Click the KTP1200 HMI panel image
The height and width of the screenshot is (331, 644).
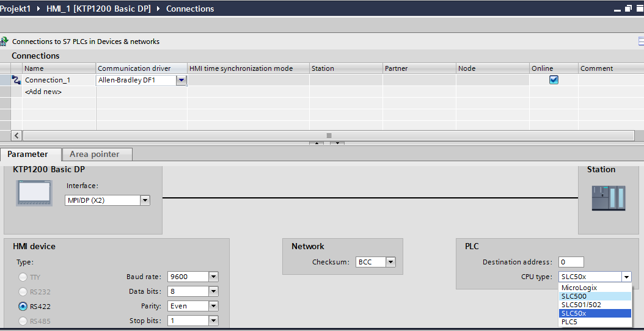34,192
